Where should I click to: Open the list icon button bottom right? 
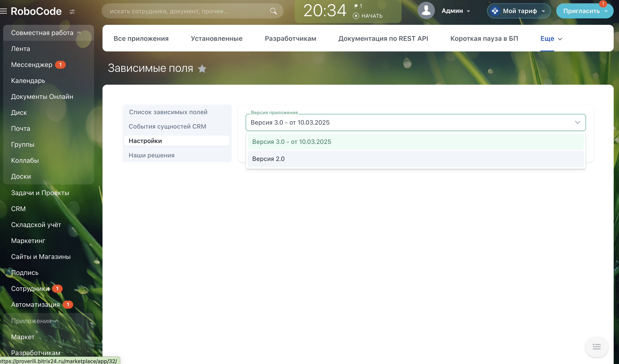tap(596, 346)
